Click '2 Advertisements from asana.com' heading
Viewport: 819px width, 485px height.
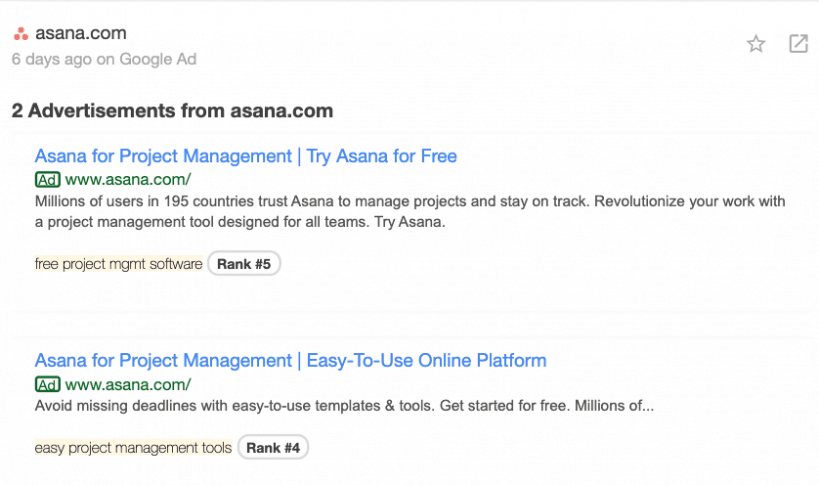coord(172,111)
